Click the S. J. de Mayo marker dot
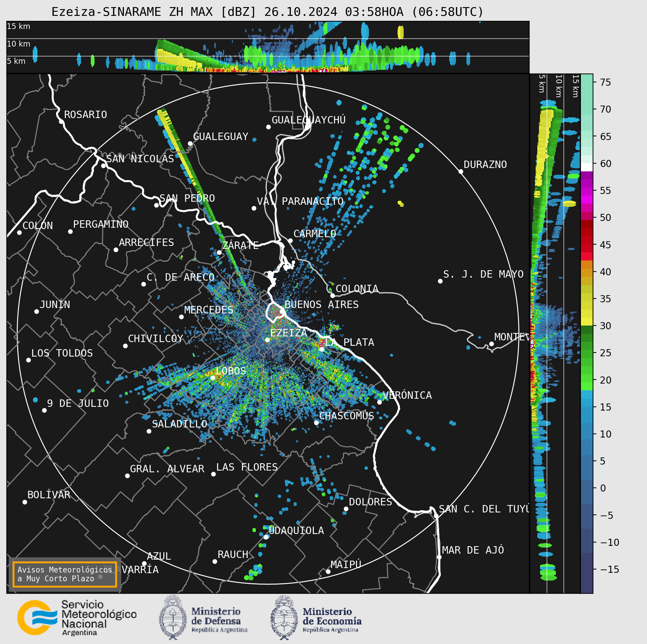 click(440, 281)
